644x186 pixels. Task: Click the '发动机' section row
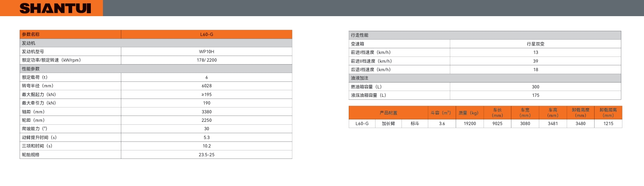point(156,43)
